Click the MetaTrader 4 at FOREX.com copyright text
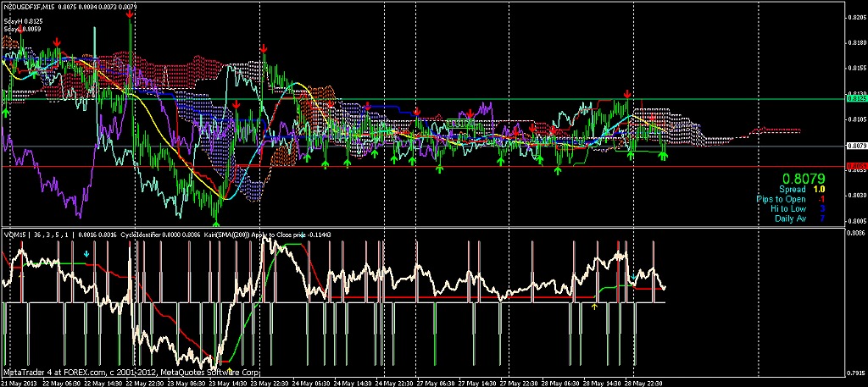Image resolution: width=868 pixels, height=387 pixels. [x=131, y=372]
